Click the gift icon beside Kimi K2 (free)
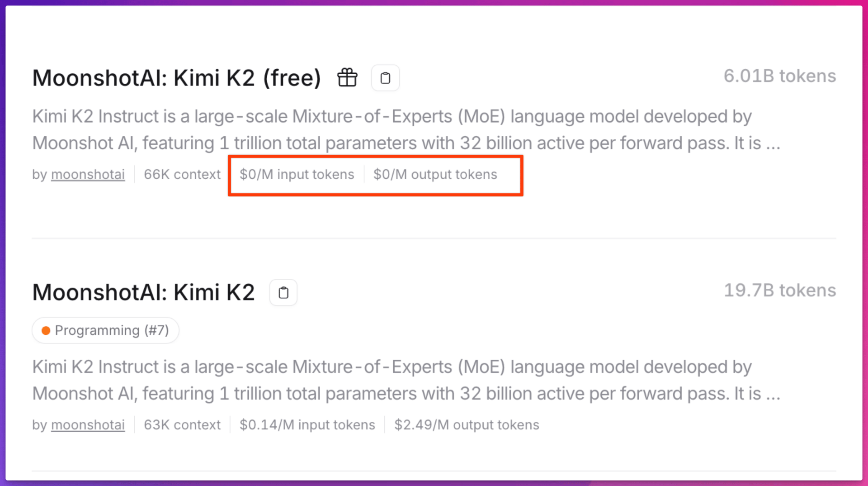868x486 pixels. (347, 77)
